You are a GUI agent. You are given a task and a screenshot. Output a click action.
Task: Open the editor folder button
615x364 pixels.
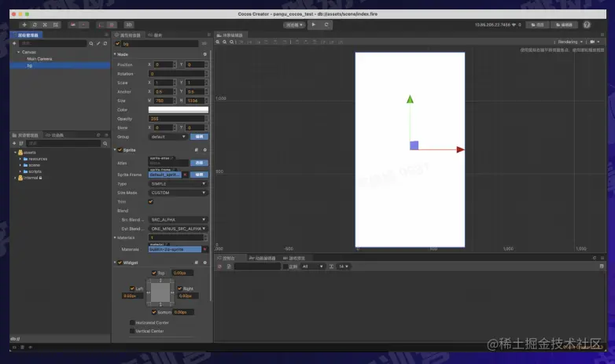(564, 24)
